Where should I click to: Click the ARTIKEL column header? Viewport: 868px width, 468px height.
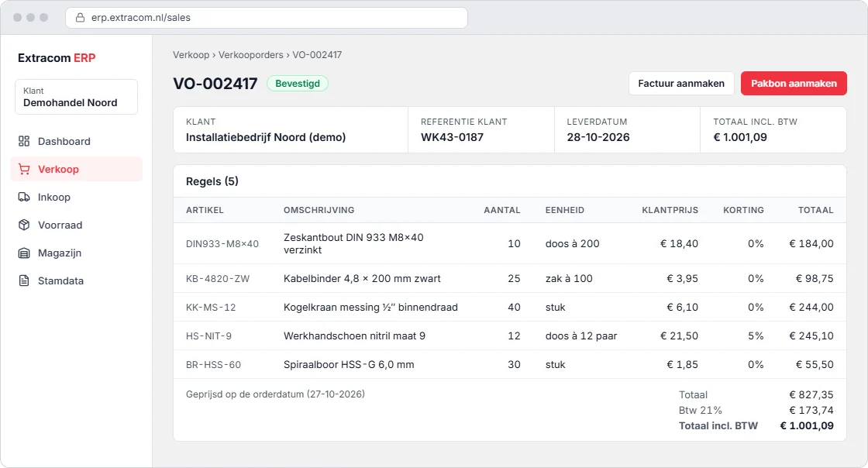tap(205, 210)
